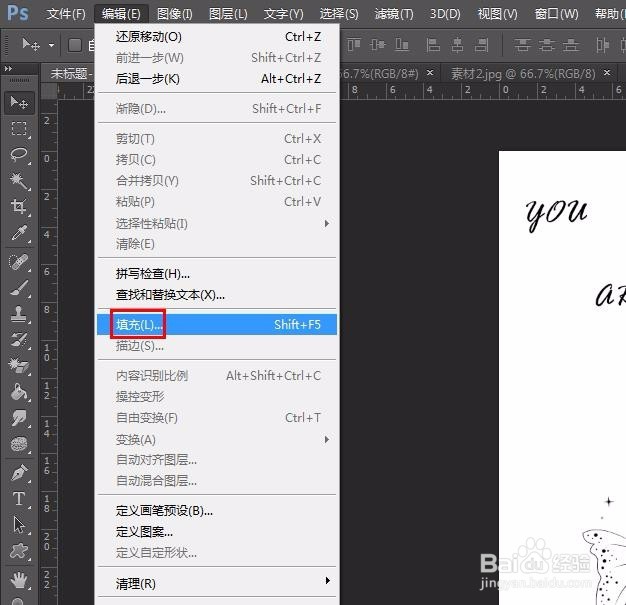Image resolution: width=626 pixels, height=605 pixels.
Task: Choose 拼写检查(H)... menu item
Action: [217, 274]
